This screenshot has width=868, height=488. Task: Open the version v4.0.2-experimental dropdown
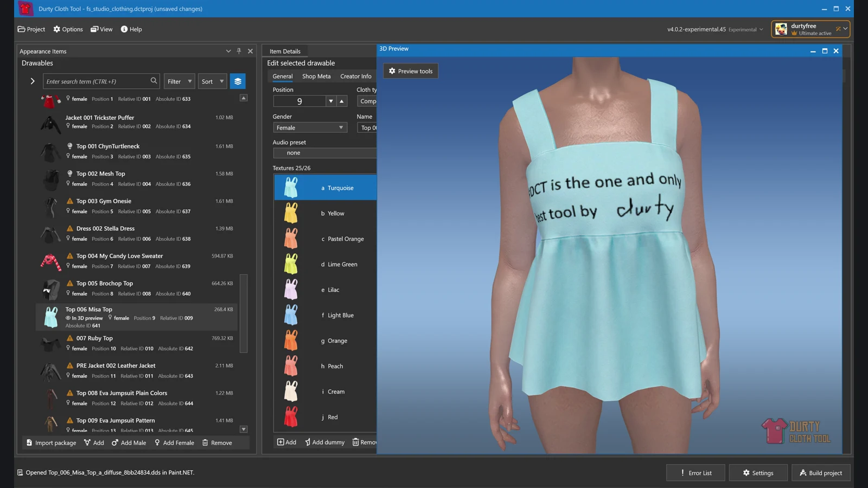click(x=715, y=29)
